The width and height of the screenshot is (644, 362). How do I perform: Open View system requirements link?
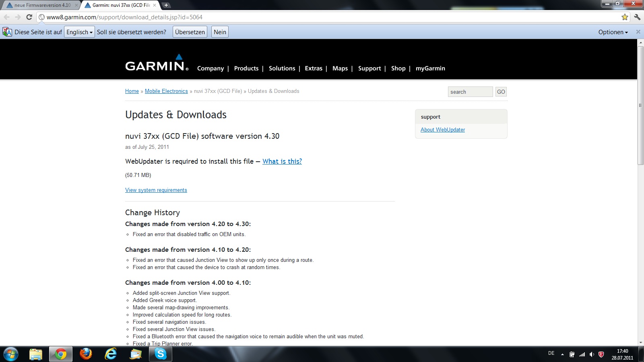(156, 190)
